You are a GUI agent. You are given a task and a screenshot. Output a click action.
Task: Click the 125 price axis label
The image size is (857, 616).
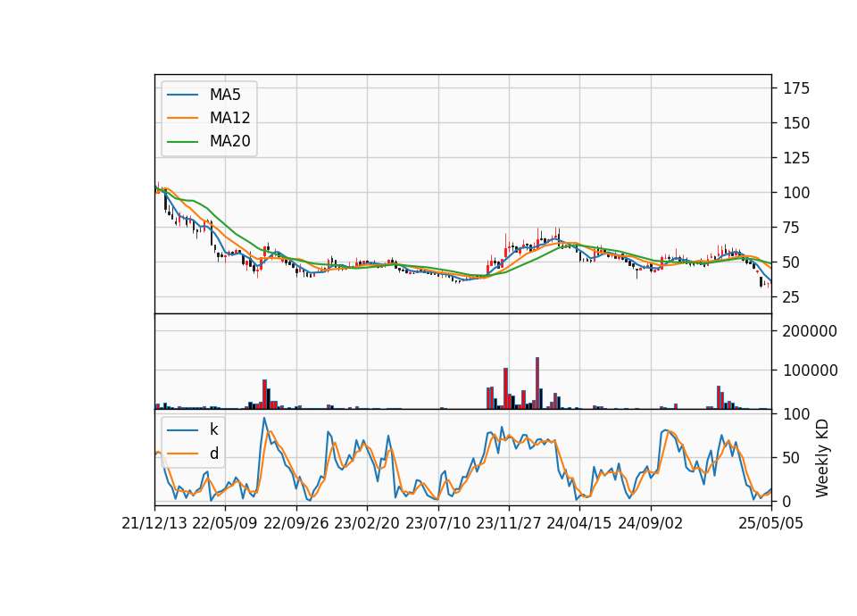(796, 159)
